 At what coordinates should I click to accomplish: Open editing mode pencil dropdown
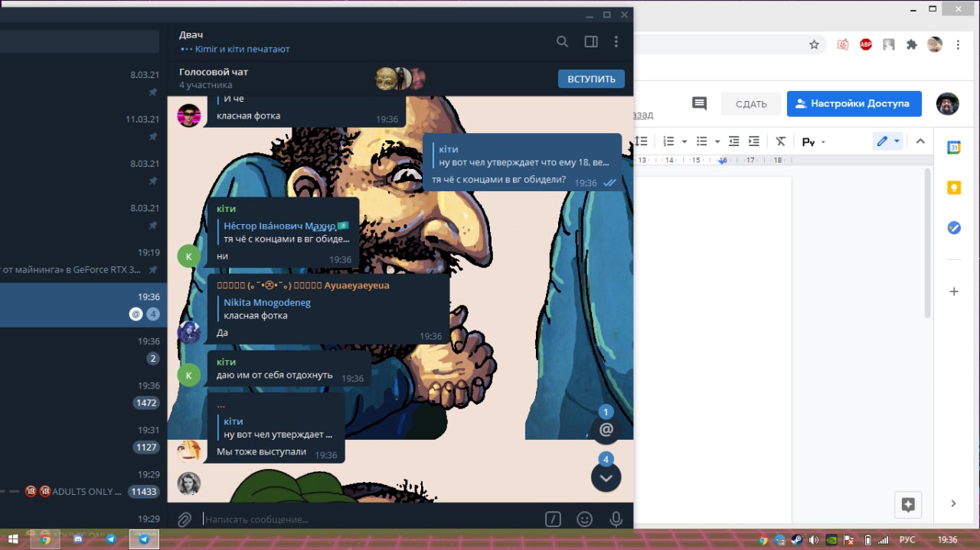click(x=888, y=142)
